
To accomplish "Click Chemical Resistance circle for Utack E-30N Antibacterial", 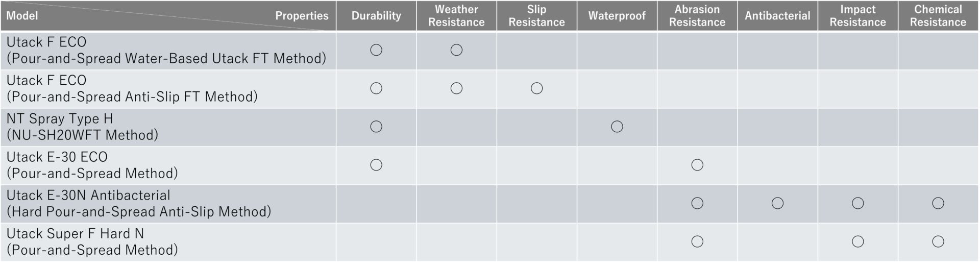I will pyautogui.click(x=938, y=203).
